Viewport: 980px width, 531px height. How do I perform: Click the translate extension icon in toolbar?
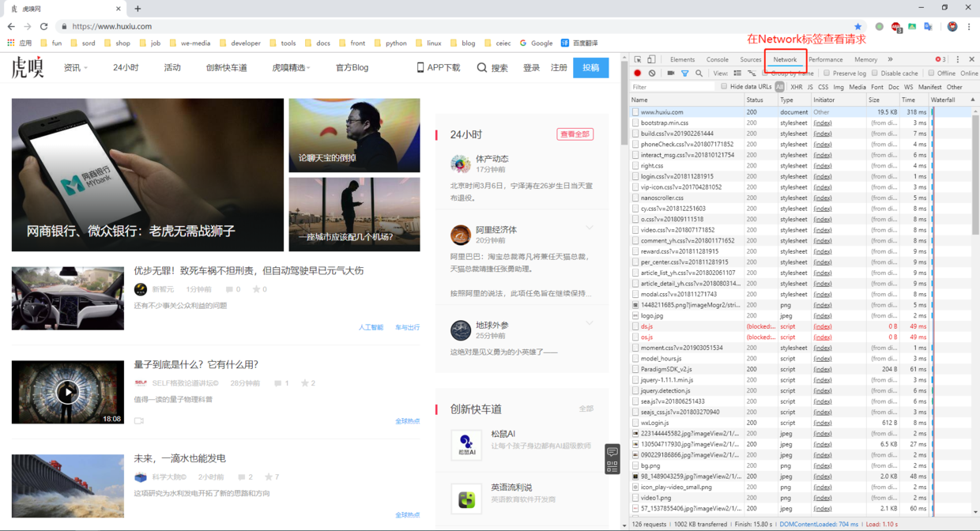pyautogui.click(x=929, y=26)
